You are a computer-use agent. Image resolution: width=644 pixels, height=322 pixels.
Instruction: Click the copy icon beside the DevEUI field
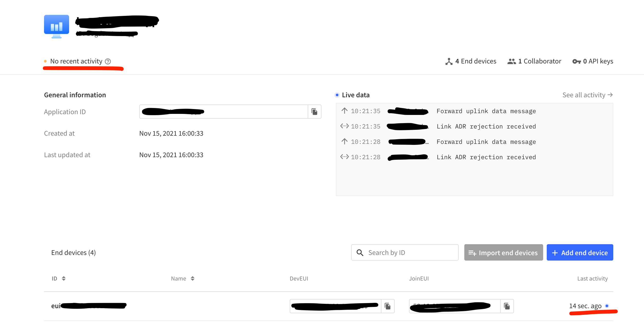(x=387, y=306)
